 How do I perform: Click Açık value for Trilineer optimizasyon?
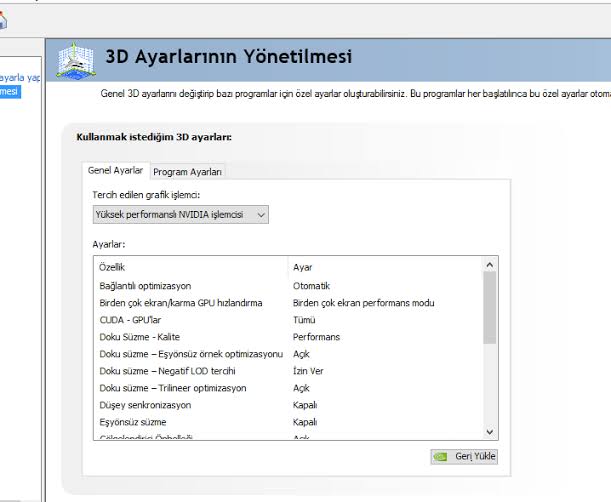click(301, 388)
